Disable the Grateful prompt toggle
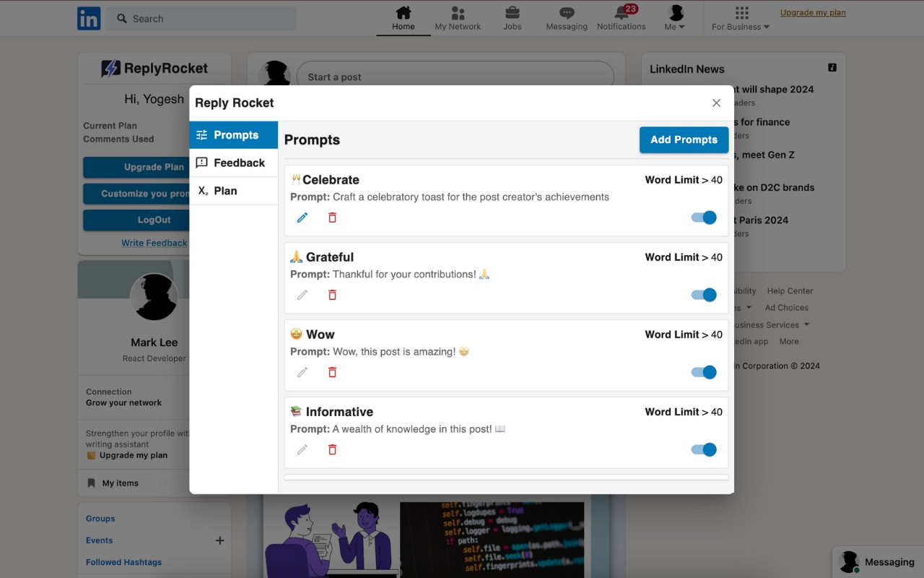The width and height of the screenshot is (924, 578). [x=704, y=295]
